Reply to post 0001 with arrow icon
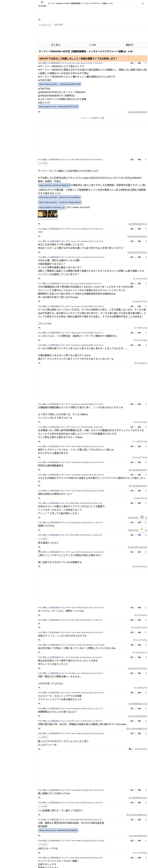148x868 pixels. [39, 112]
